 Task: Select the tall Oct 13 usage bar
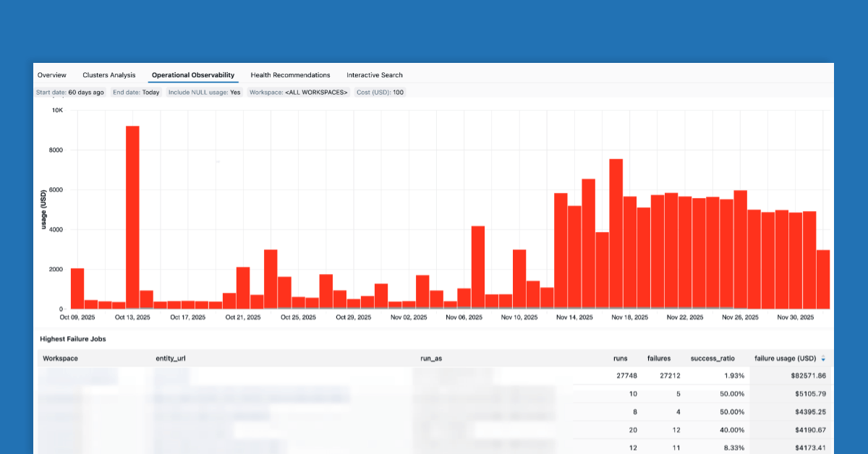pyautogui.click(x=132, y=217)
